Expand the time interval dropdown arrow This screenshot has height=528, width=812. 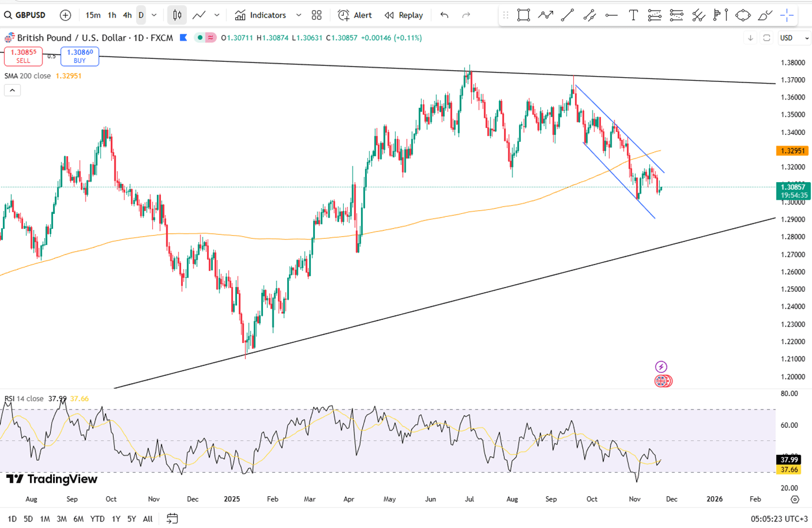coord(154,15)
